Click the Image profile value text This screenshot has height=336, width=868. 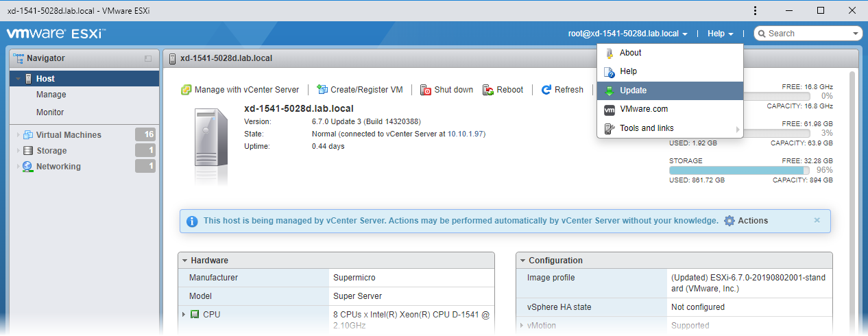coord(749,283)
